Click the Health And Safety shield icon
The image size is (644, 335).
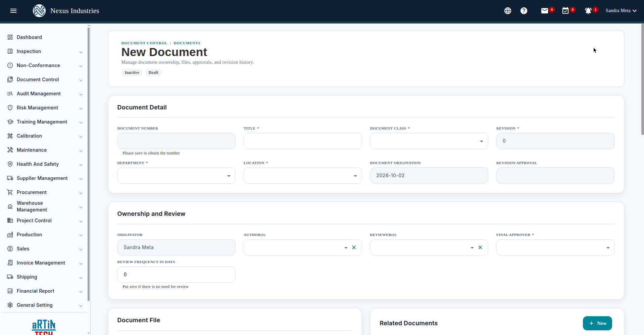coord(10,164)
